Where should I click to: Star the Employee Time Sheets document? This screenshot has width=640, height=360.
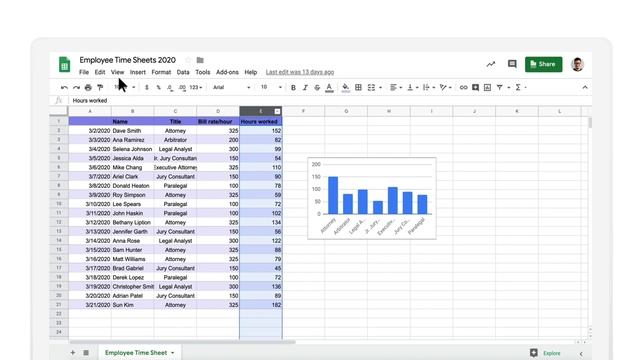[x=188, y=60]
